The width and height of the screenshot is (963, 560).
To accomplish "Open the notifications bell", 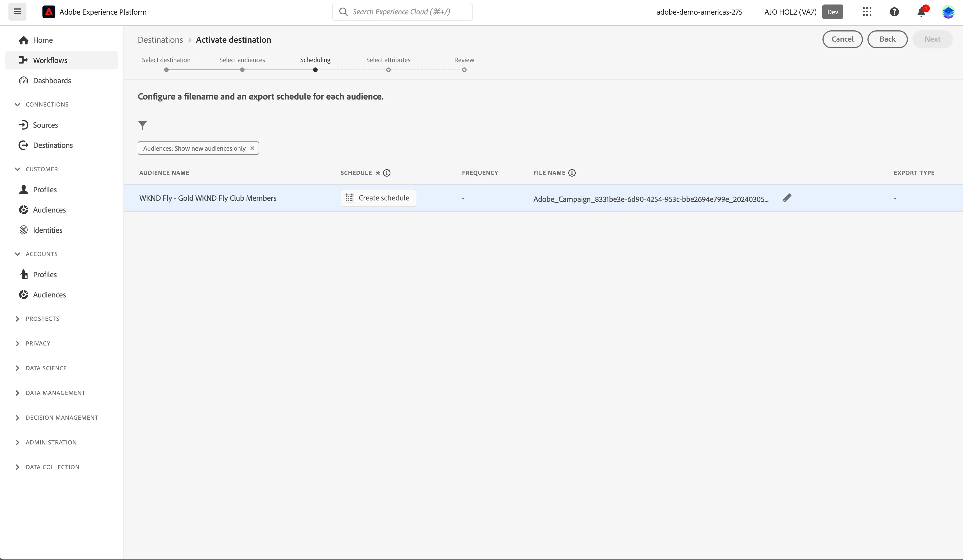I will coord(921,12).
